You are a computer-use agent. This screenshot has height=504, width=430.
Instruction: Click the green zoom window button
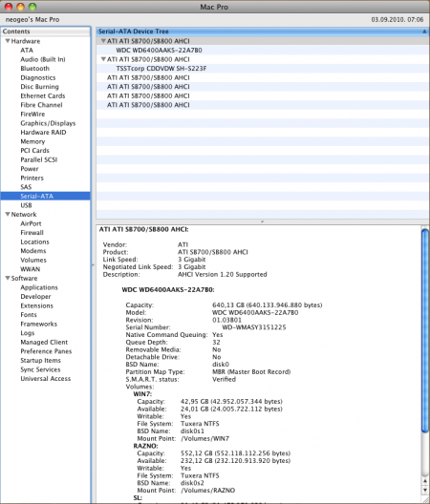[32, 7]
